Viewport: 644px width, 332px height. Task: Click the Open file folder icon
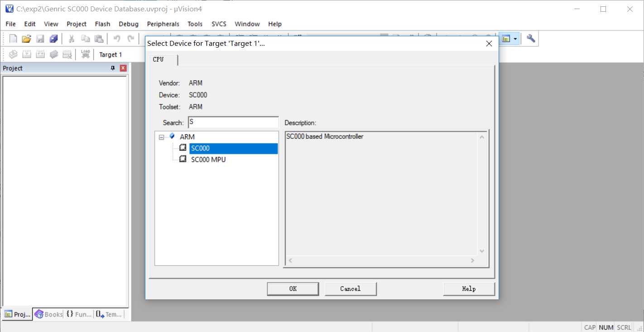[x=27, y=39]
